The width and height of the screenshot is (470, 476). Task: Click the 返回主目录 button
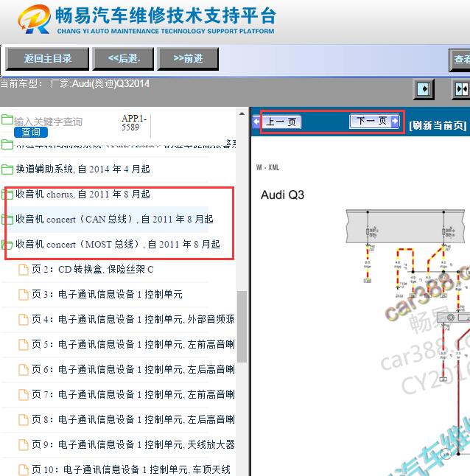[47, 59]
